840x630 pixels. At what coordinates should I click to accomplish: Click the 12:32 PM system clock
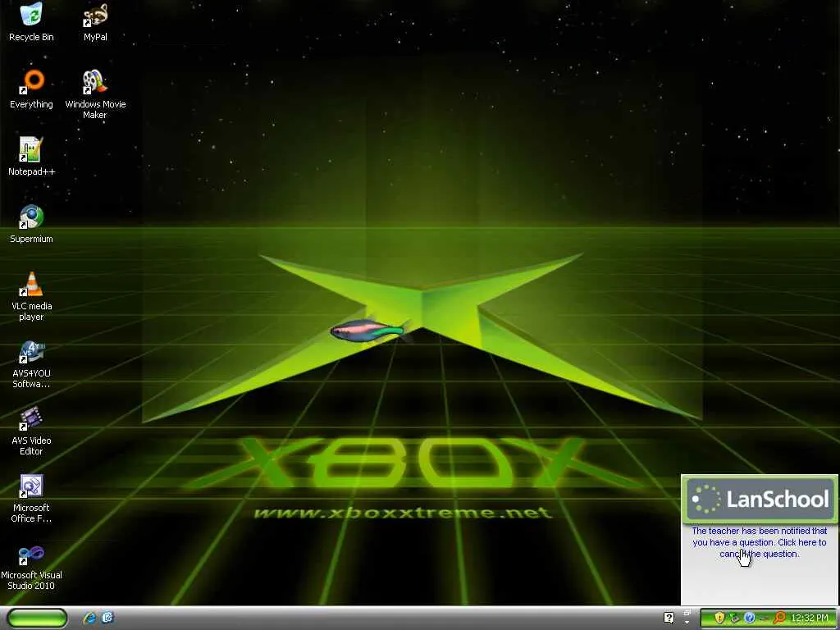pyautogui.click(x=810, y=618)
